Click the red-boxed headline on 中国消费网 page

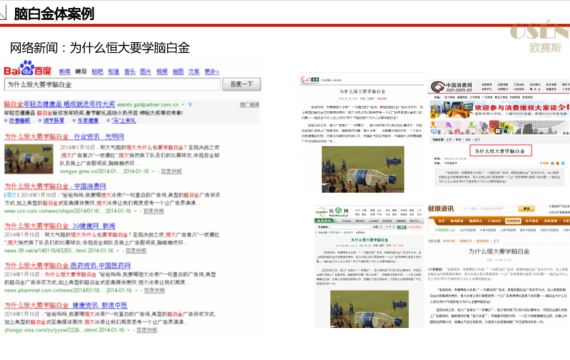[501, 151]
